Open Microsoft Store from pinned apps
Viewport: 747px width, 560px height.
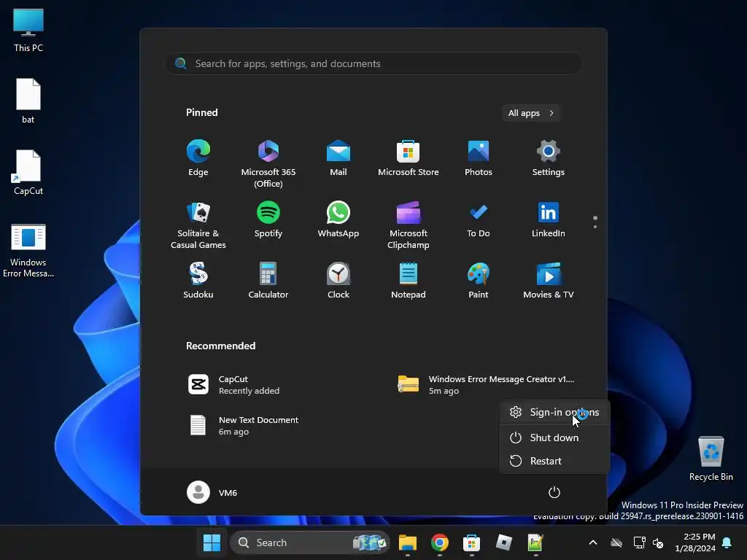tap(409, 158)
